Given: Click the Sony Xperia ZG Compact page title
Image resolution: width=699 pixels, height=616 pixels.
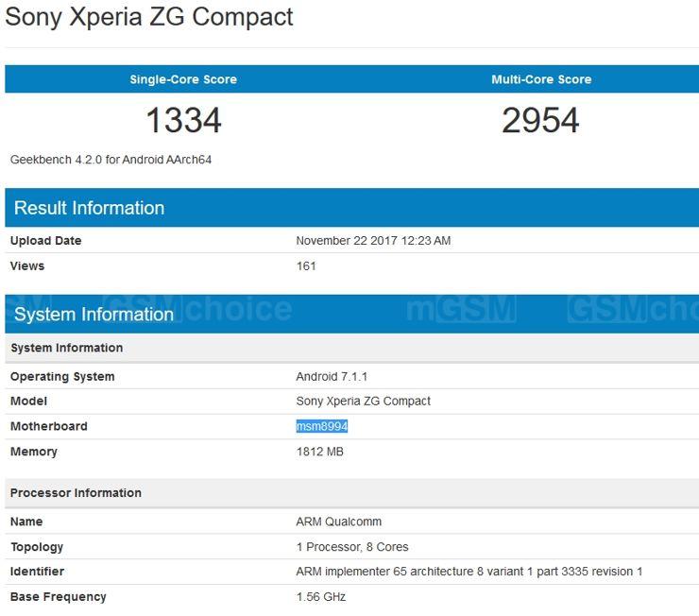Looking at the screenshot, I should coord(149,18).
